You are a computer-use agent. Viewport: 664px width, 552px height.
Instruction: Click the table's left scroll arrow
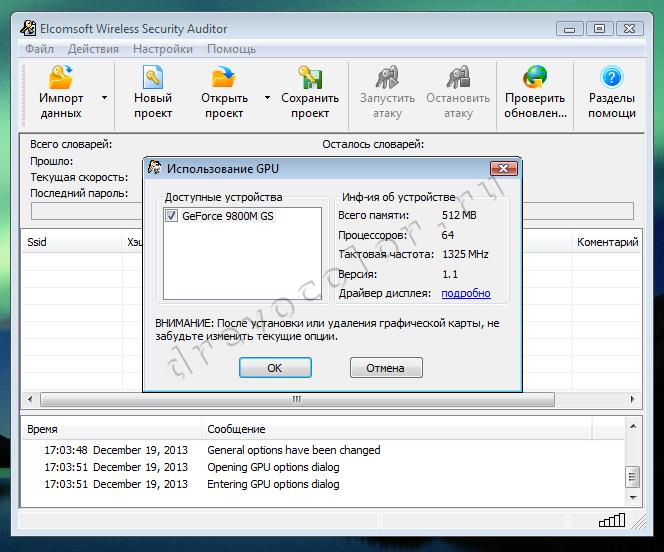pos(30,399)
